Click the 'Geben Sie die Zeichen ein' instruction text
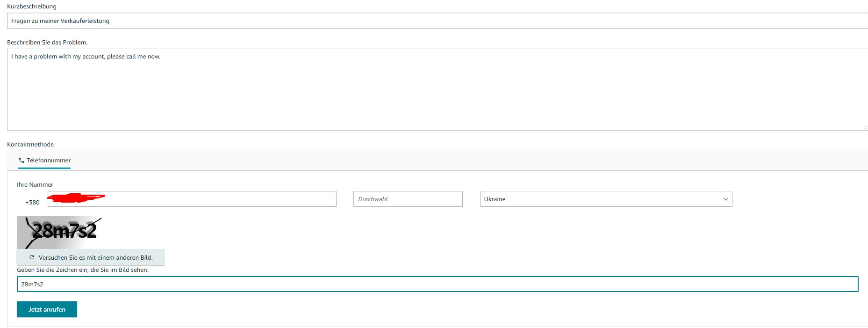This screenshot has height=328, width=868. coord(83,270)
